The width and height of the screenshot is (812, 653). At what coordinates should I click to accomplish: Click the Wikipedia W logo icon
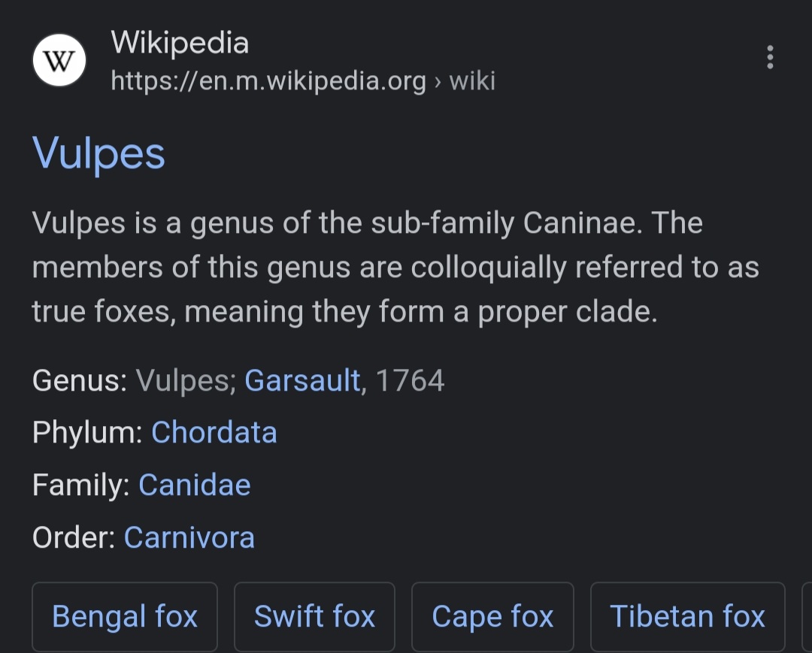tap(59, 61)
